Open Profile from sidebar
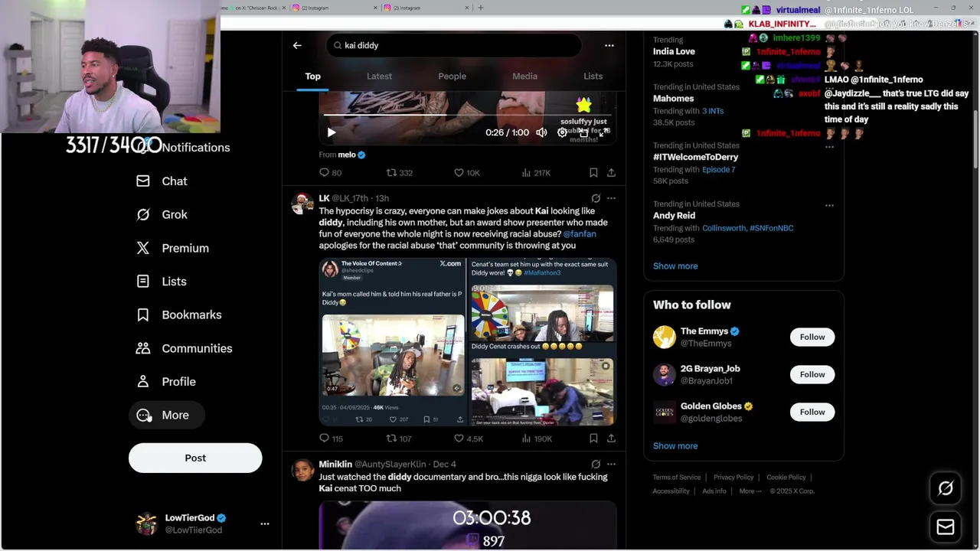The height and width of the screenshot is (551, 980). point(166,381)
